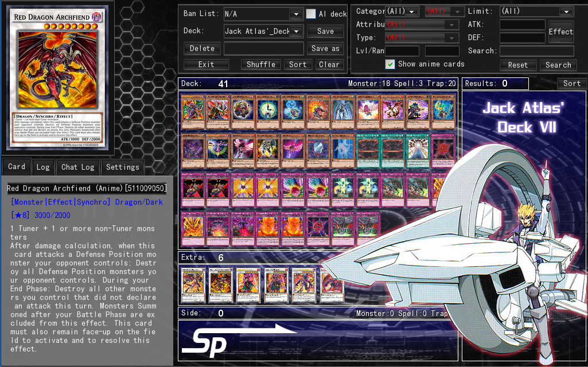The height and width of the screenshot is (367, 588).
Task: Toggle the AI deck checkbox
Action: [x=311, y=14]
